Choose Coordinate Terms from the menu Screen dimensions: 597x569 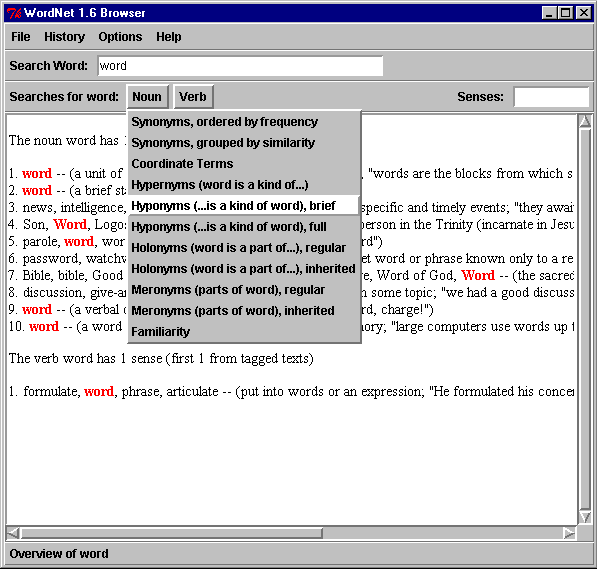pyautogui.click(x=244, y=164)
